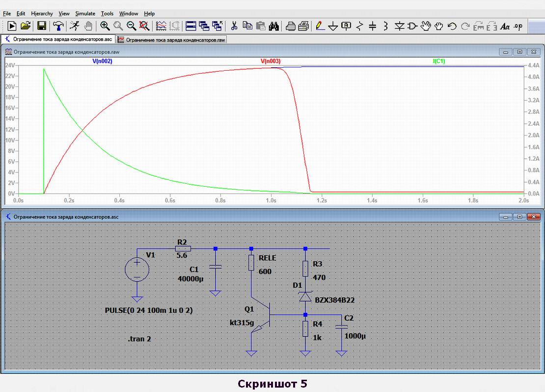Open the View menu

pyautogui.click(x=64, y=14)
